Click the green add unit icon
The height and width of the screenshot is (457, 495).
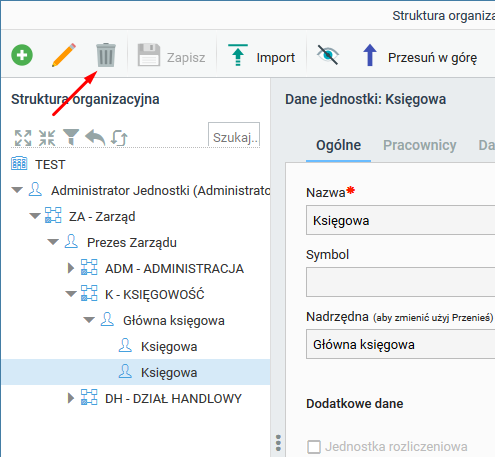(22, 55)
